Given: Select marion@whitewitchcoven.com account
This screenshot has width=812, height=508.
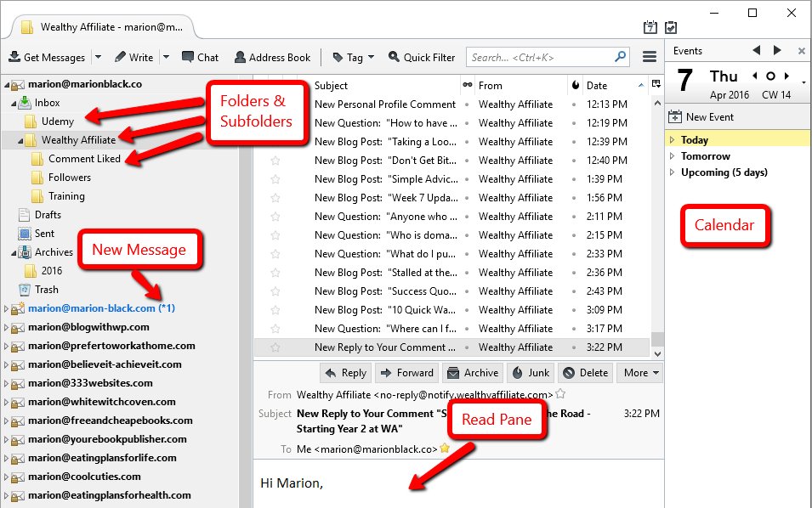Looking at the screenshot, I should click(101, 402).
